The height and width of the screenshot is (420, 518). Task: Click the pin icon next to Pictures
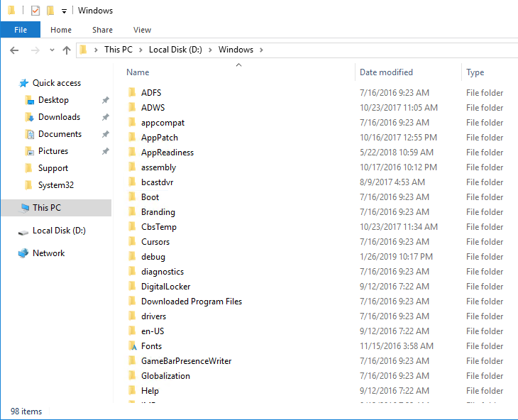[106, 151]
